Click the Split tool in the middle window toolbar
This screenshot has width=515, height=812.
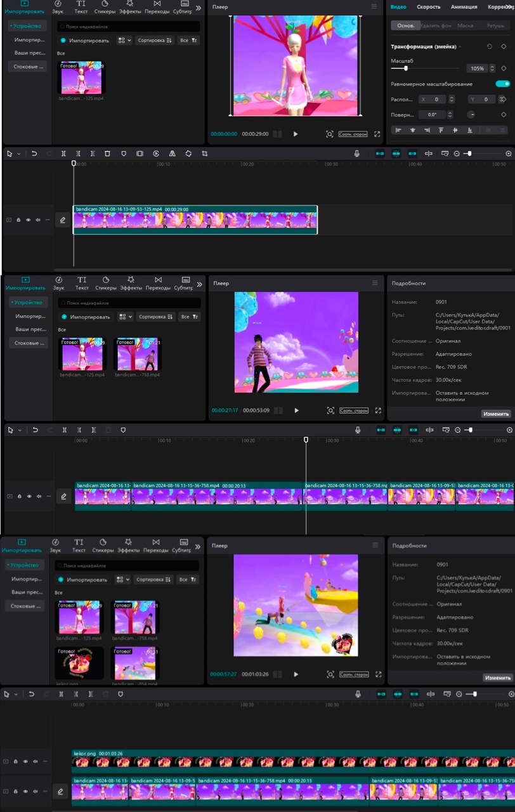click(x=65, y=430)
